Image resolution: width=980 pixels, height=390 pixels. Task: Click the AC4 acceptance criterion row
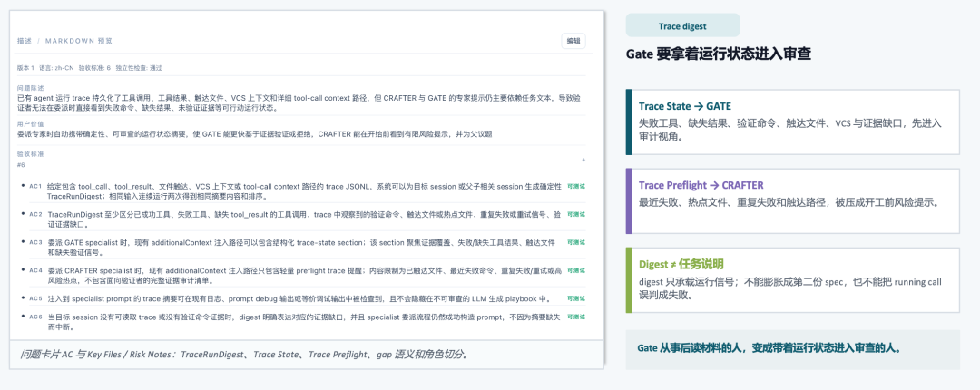[302, 275]
